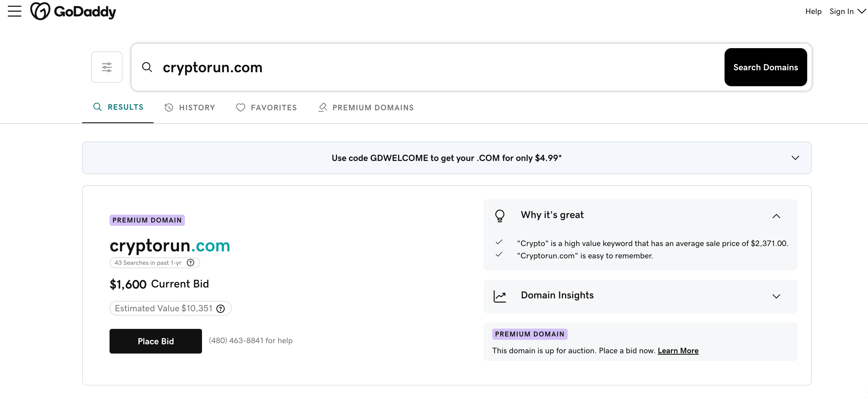The width and height of the screenshot is (868, 393).
Task: Click the magnifier icon in search box
Action: pos(147,67)
